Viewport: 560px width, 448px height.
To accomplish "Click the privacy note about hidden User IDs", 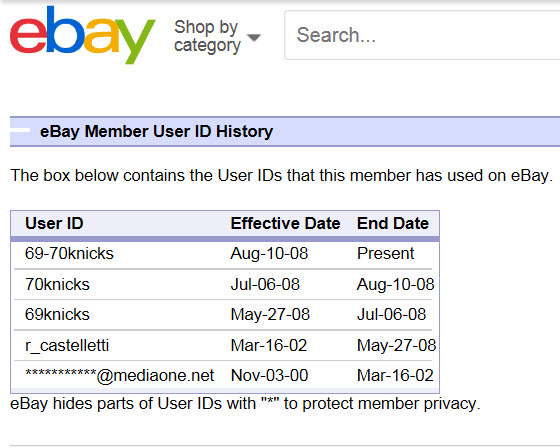I will coord(245,404).
